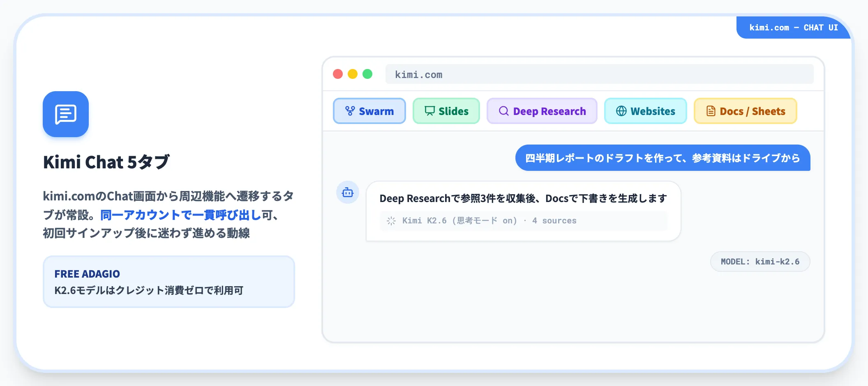Go to the Websites tab
The width and height of the screenshot is (868, 386).
pos(645,111)
